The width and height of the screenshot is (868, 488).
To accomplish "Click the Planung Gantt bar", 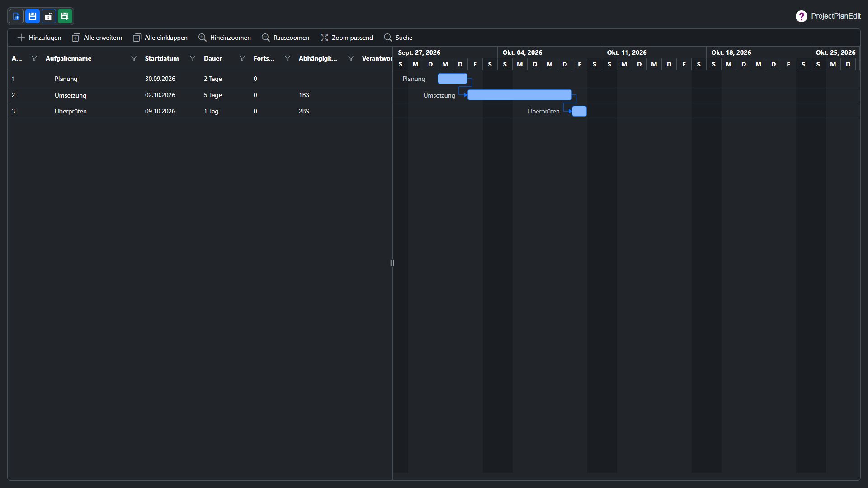I will point(453,79).
